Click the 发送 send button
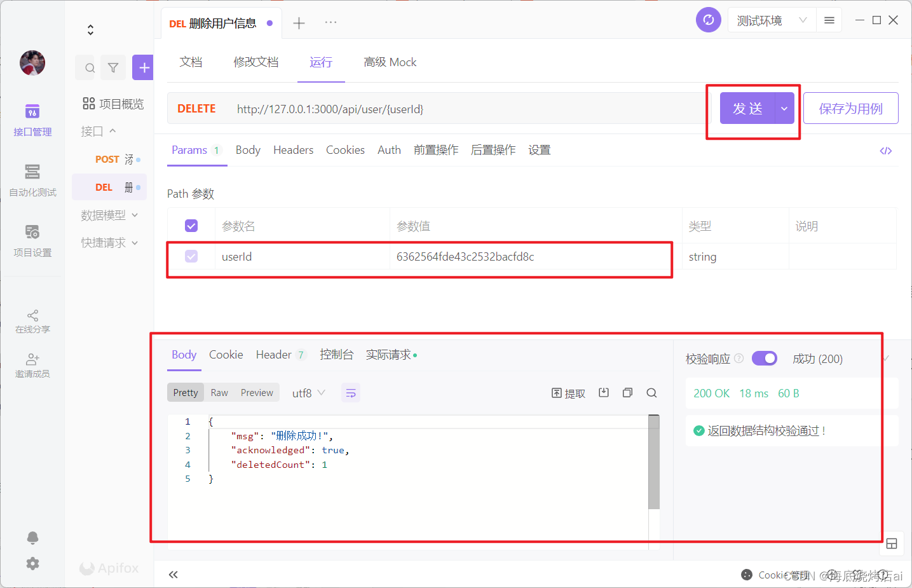 point(747,109)
